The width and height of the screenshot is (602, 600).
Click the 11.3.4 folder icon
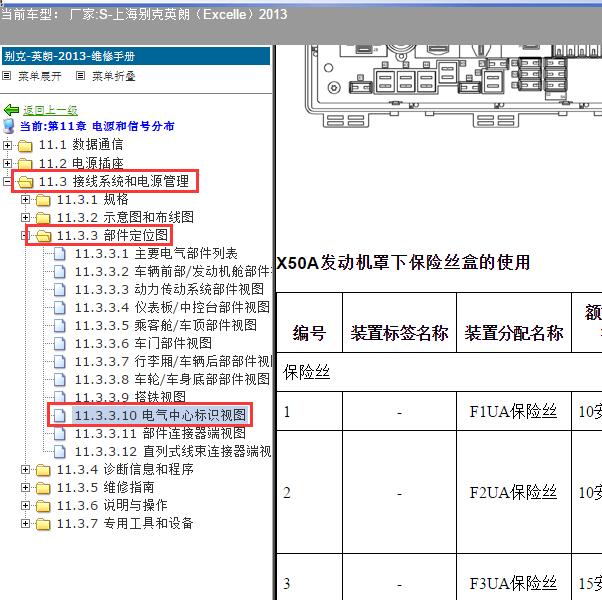coord(43,469)
